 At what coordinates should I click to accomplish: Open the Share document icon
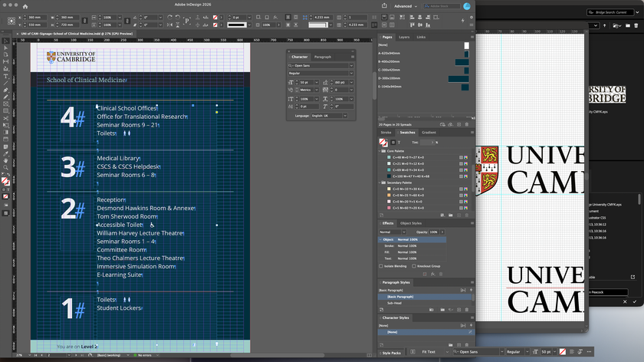pyautogui.click(x=384, y=6)
